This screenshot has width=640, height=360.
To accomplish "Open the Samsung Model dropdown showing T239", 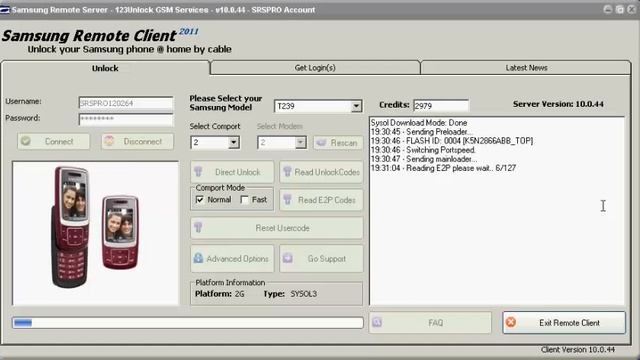I will (x=356, y=107).
